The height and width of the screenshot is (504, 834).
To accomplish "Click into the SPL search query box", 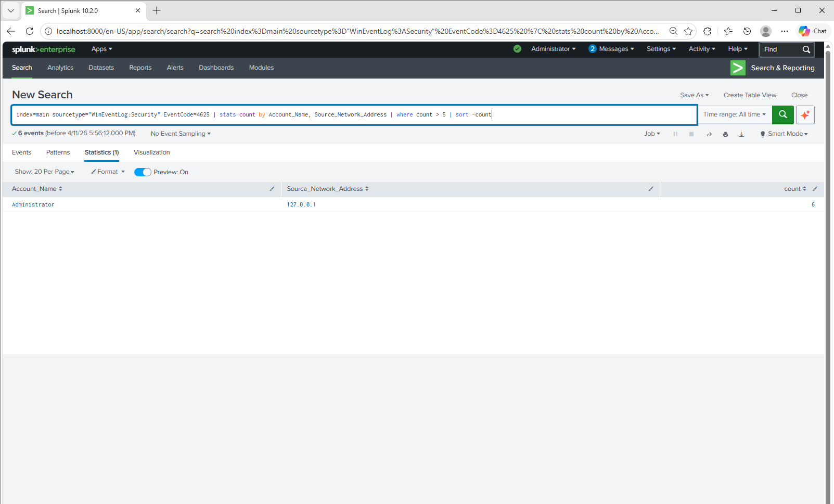I will pyautogui.click(x=354, y=114).
